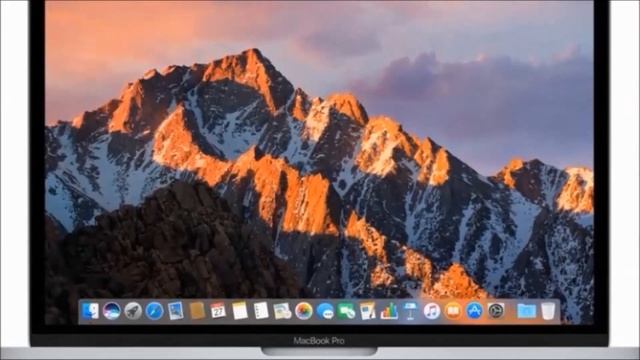This screenshot has height=360, width=640.
Task: Open Trash in the dock
Action: click(548, 311)
